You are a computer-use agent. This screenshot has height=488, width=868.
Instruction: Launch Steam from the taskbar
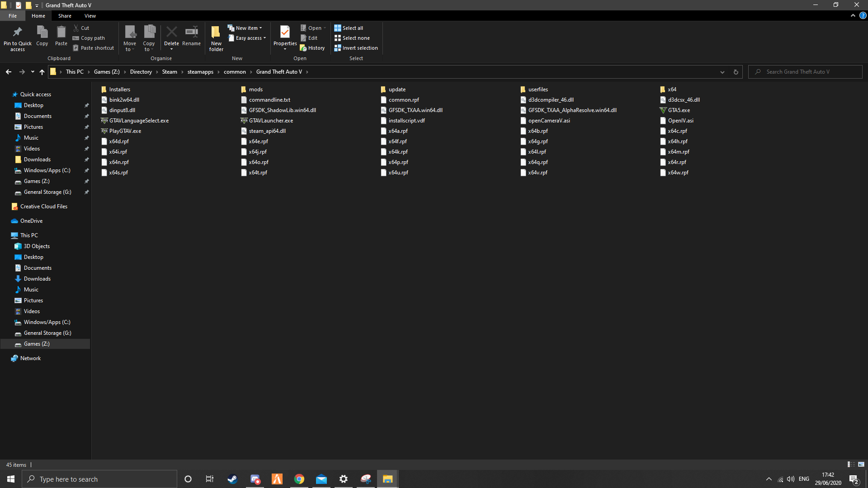(x=232, y=479)
